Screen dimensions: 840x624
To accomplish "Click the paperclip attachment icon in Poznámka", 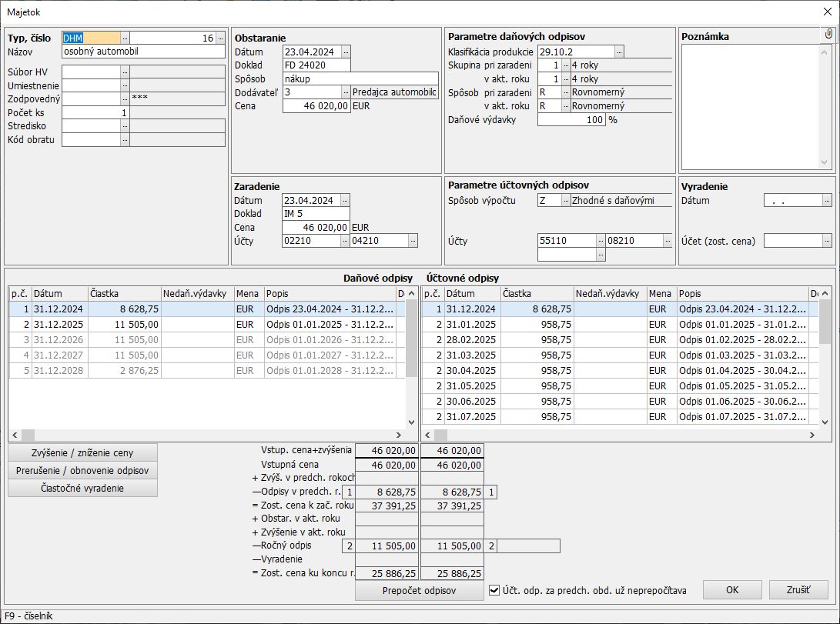I will [828, 35].
